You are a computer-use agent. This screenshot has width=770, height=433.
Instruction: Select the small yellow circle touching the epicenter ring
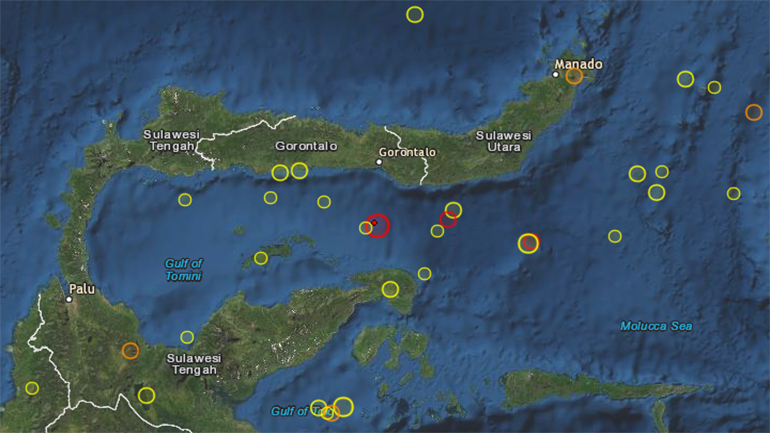[x=365, y=228]
